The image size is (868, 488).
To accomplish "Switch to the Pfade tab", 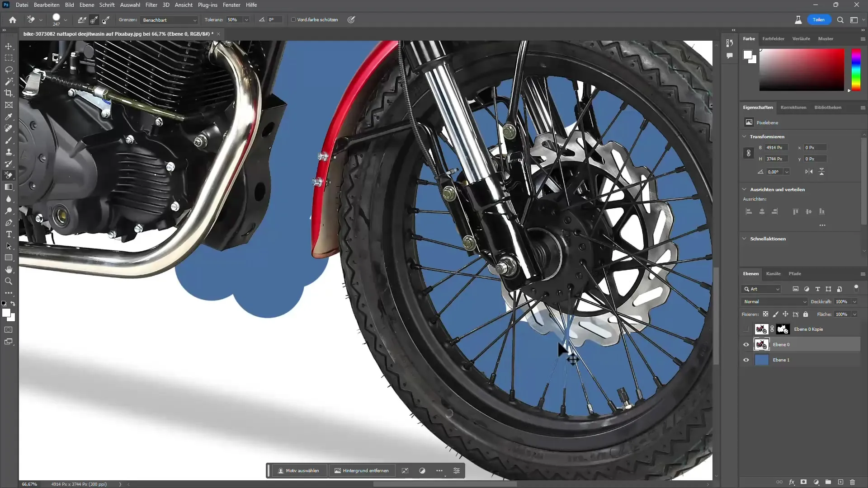I will tap(795, 274).
